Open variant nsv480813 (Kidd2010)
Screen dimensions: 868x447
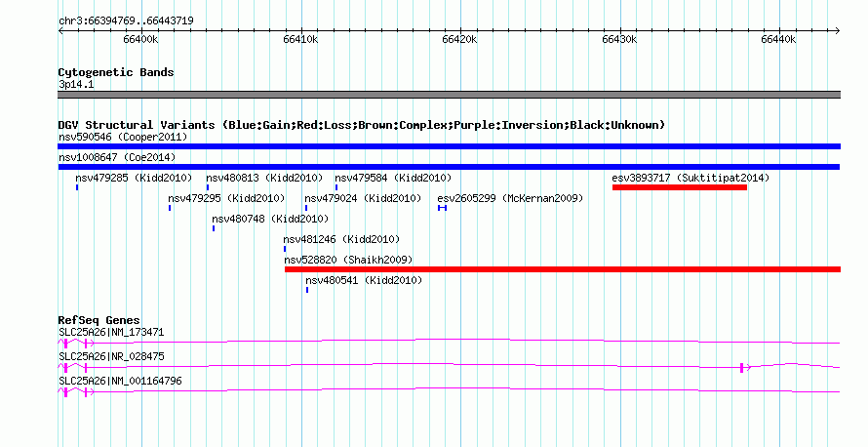click(264, 178)
